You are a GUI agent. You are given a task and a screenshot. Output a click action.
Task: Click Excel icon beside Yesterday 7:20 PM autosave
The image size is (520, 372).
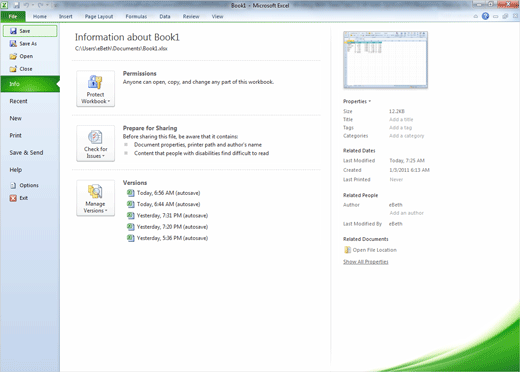point(131,227)
